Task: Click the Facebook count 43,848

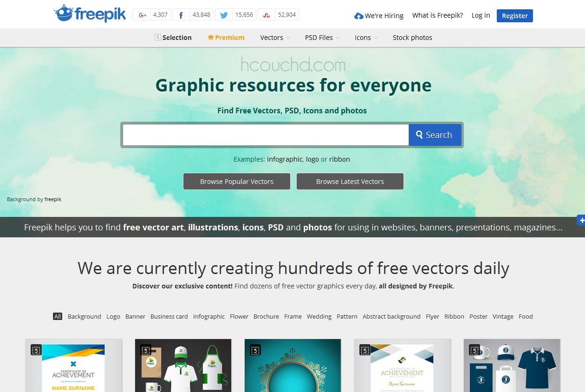Action: click(x=201, y=15)
